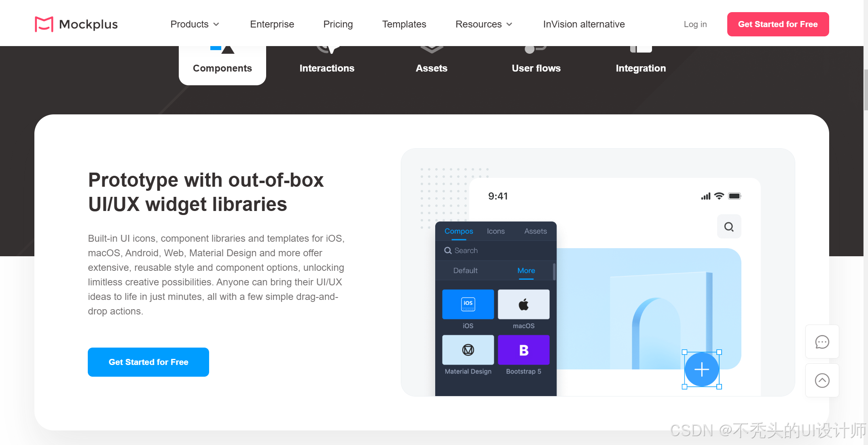
Task: Click the scroll-to-top arrow icon
Action: [822, 381]
